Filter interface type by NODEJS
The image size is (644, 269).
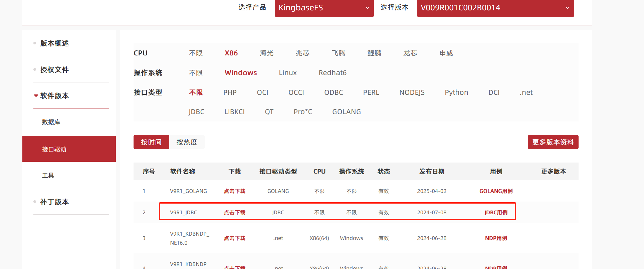(x=412, y=92)
